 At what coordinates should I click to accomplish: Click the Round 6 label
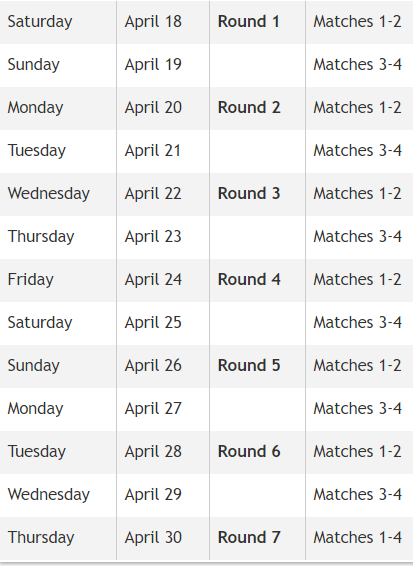pyautogui.click(x=249, y=451)
